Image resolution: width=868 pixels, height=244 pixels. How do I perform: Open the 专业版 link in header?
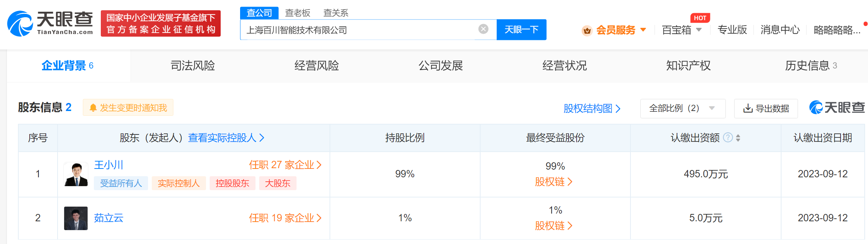click(x=732, y=30)
